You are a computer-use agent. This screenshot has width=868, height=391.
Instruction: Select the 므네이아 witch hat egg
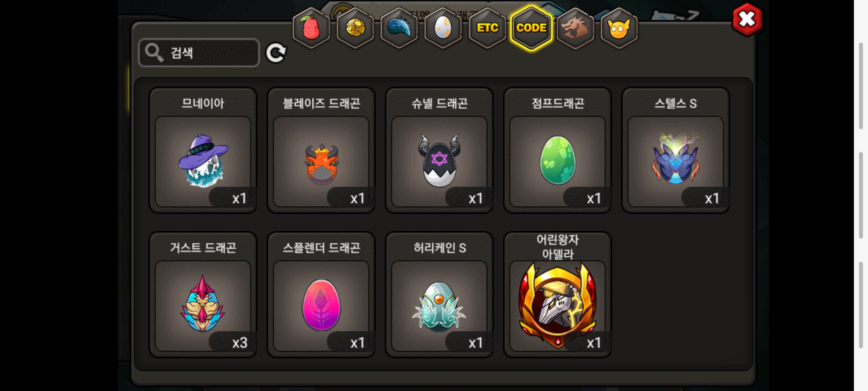tap(203, 150)
